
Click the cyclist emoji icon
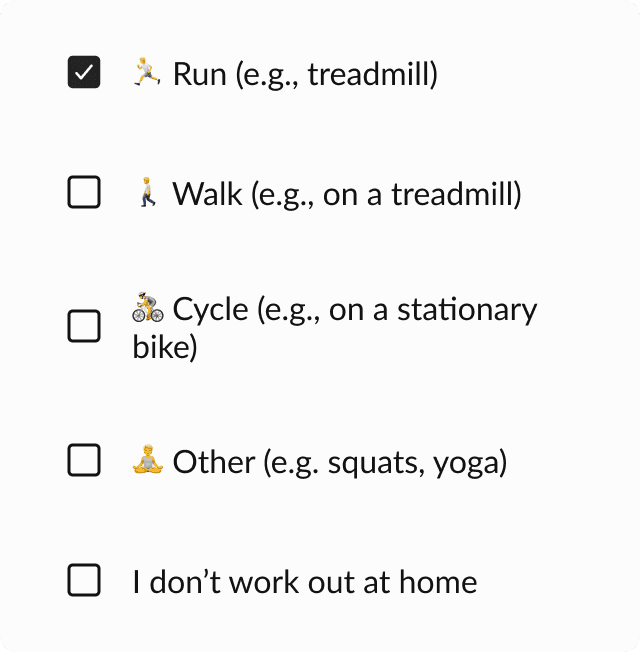click(x=148, y=307)
